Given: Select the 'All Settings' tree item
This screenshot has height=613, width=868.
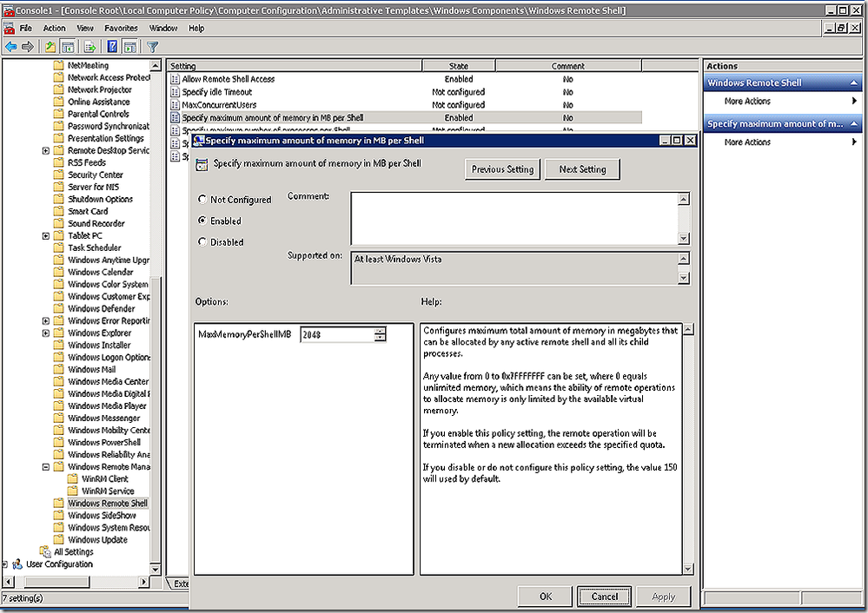Looking at the screenshot, I should [74, 551].
